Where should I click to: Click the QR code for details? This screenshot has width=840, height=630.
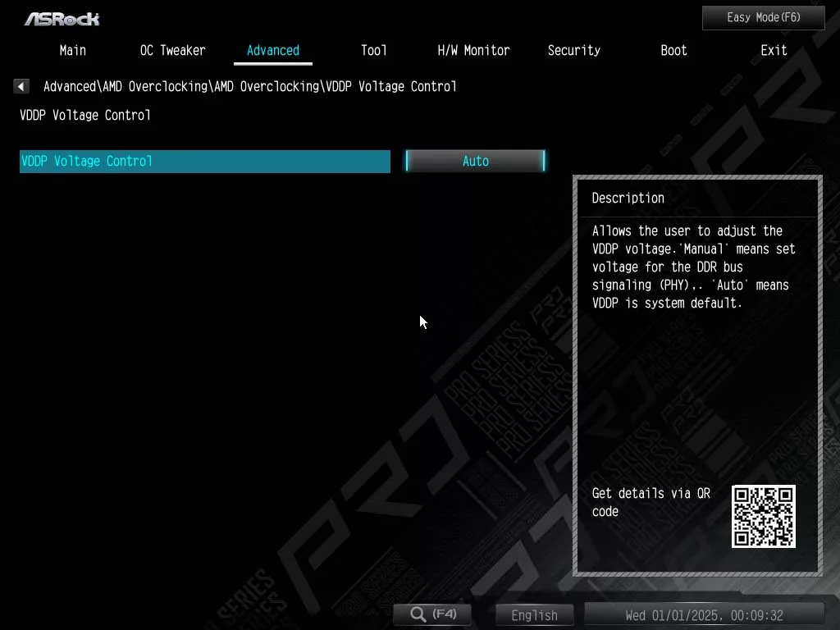coord(763,516)
